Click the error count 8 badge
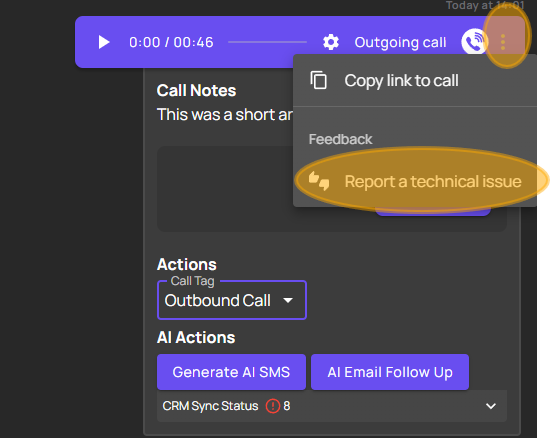This screenshot has width=551, height=438. 287,406
